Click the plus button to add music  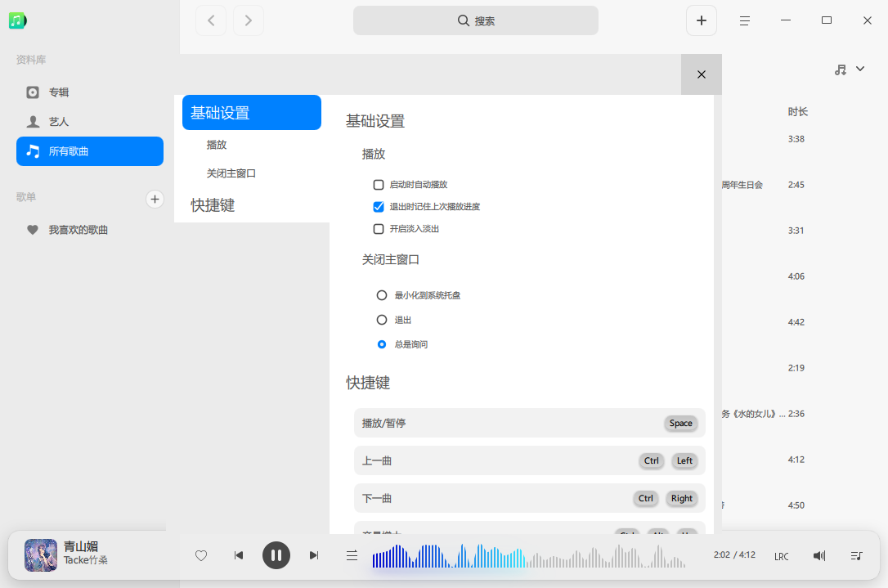(701, 20)
